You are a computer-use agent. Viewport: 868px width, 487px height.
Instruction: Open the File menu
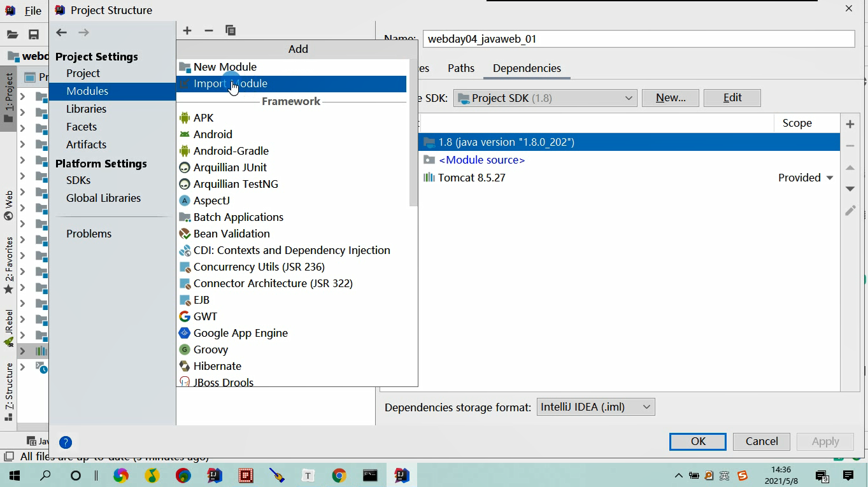click(33, 11)
